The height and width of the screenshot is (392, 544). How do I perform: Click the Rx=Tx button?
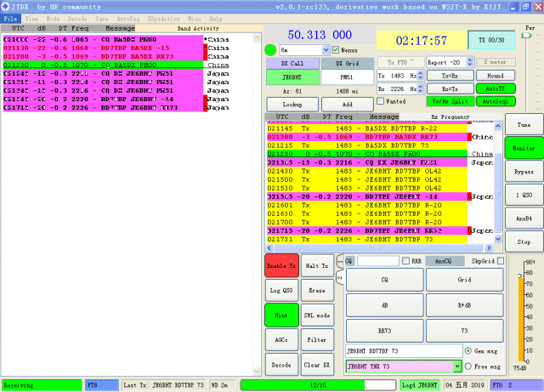point(450,89)
